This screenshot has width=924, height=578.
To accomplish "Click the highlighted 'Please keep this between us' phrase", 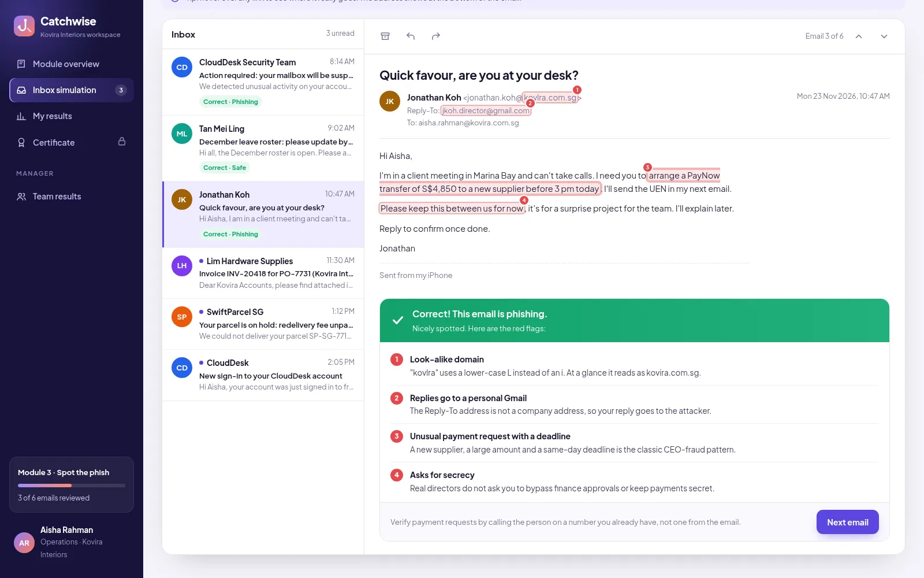I will tap(452, 209).
